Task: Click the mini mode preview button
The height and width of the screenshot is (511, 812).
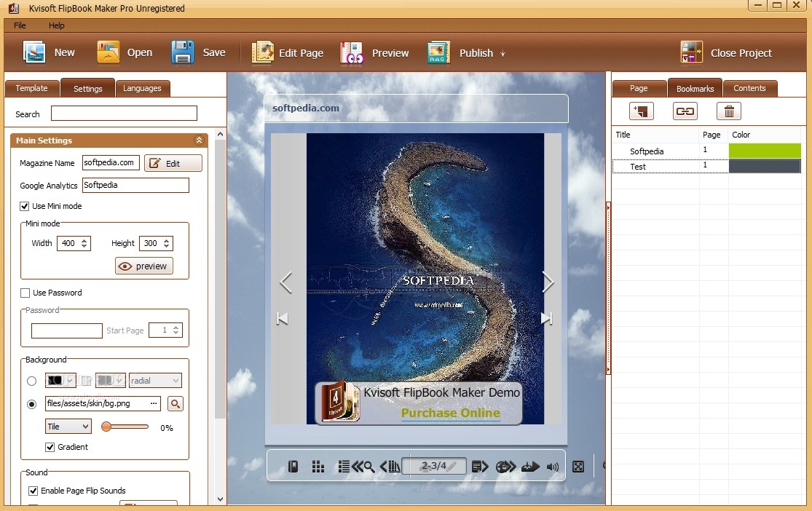Action: (144, 266)
